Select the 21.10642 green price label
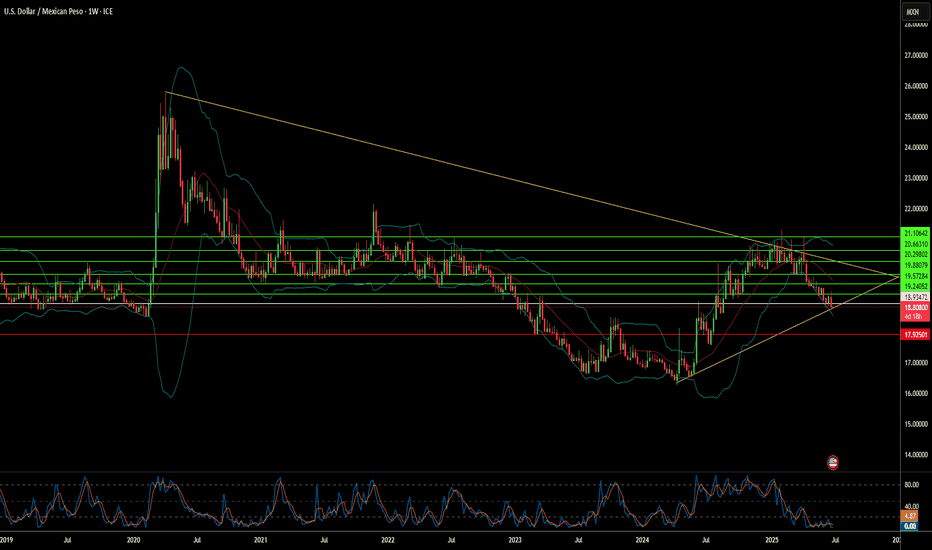Image resolution: width=932 pixels, height=550 pixels. click(915, 233)
